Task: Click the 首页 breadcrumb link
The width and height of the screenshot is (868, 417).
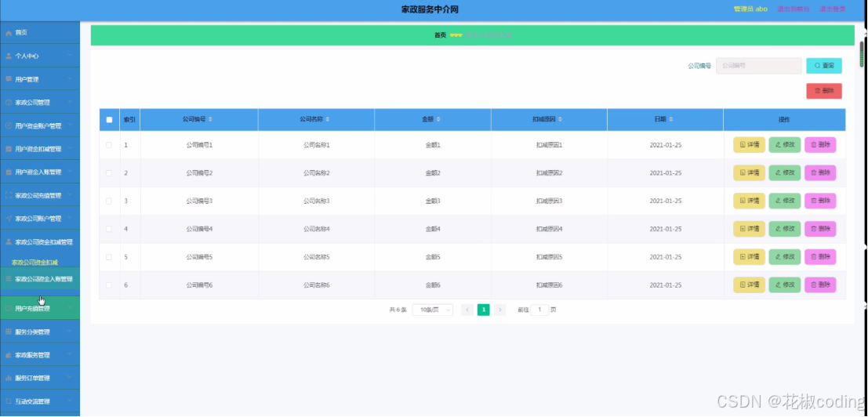Action: (x=440, y=34)
